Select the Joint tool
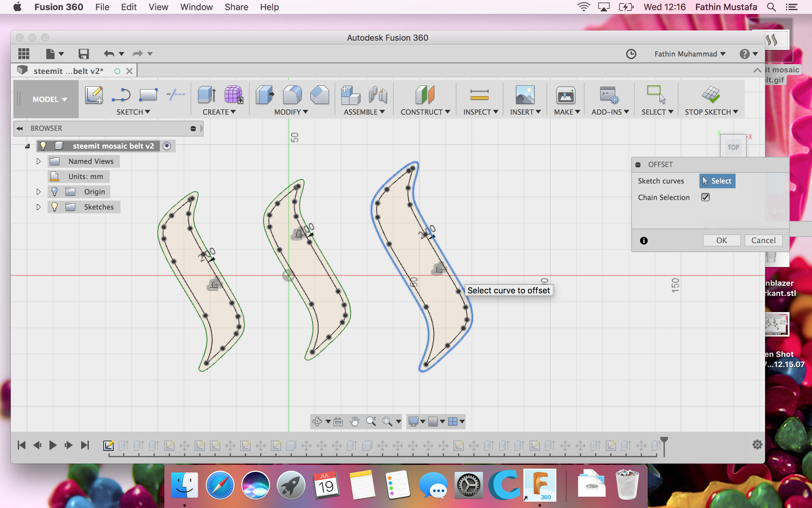Screen dimensions: 812x508 (x=378, y=95)
